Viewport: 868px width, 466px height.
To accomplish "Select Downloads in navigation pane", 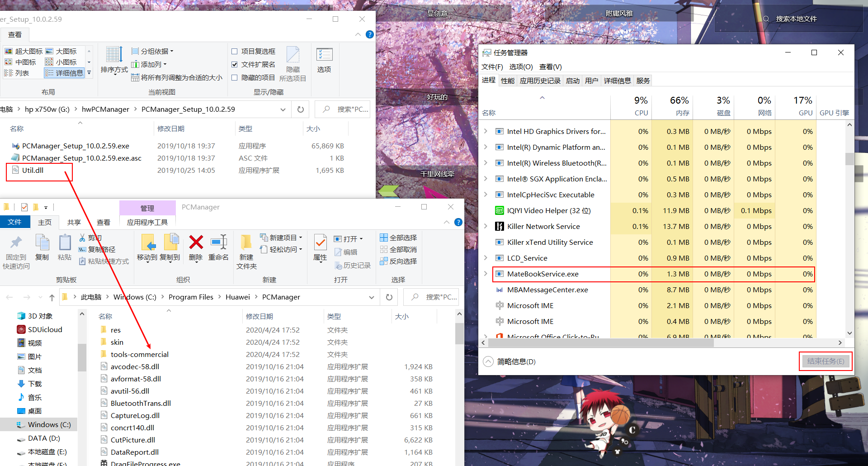I will (29, 384).
